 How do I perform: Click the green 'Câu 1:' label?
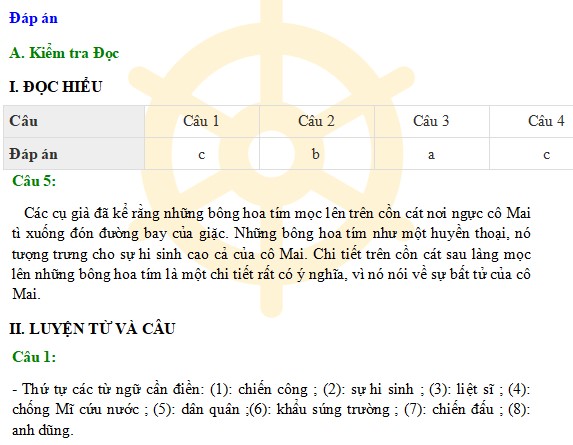coord(34,357)
